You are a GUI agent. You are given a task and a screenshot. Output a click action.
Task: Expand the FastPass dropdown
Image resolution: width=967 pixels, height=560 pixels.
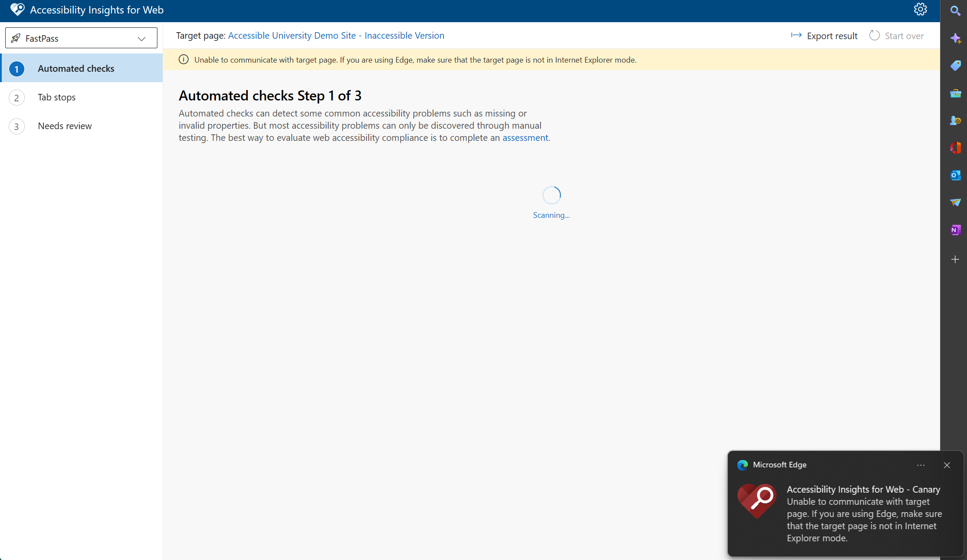pos(81,38)
